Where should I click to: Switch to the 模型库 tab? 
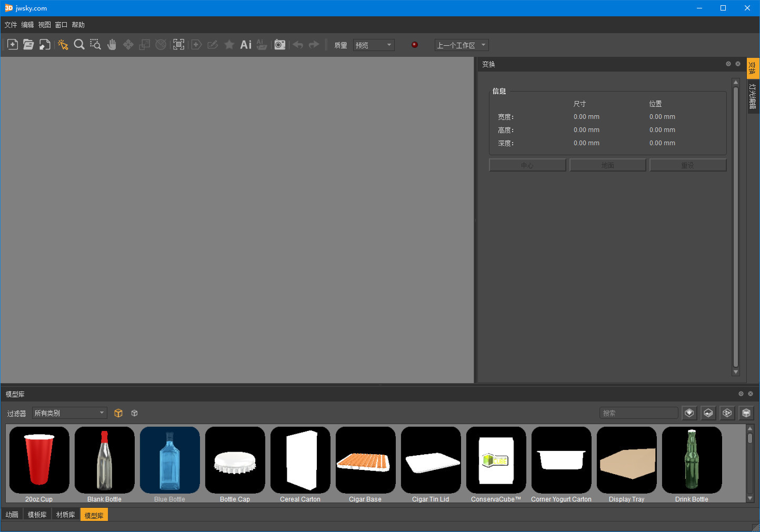[94, 515]
